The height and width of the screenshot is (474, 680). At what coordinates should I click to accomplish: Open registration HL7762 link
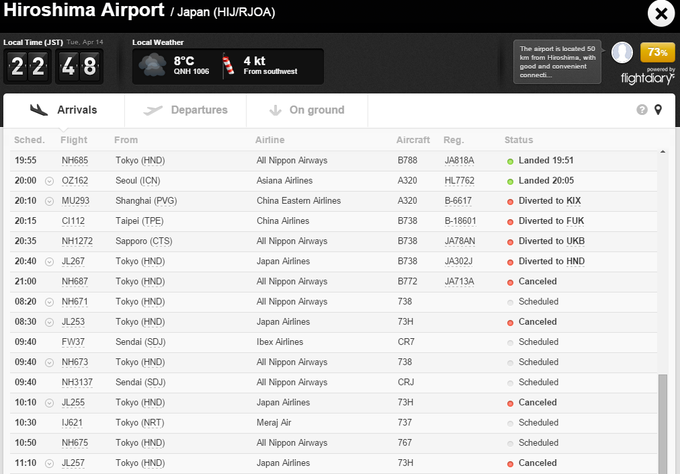(x=459, y=181)
